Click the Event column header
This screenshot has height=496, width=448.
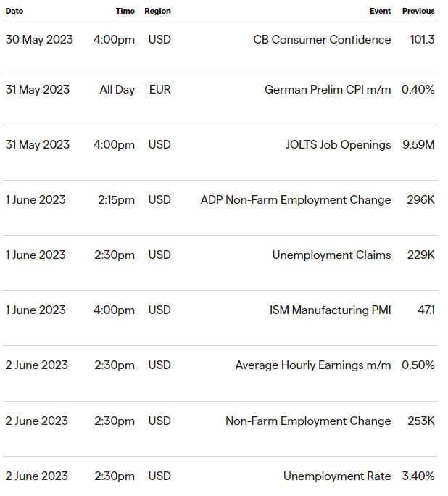pyautogui.click(x=380, y=11)
